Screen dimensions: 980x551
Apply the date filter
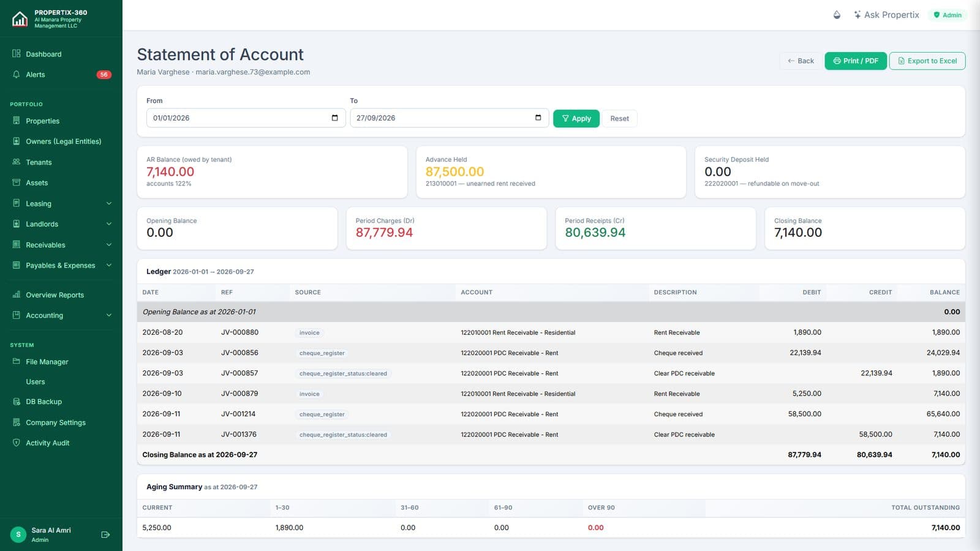tap(576, 118)
